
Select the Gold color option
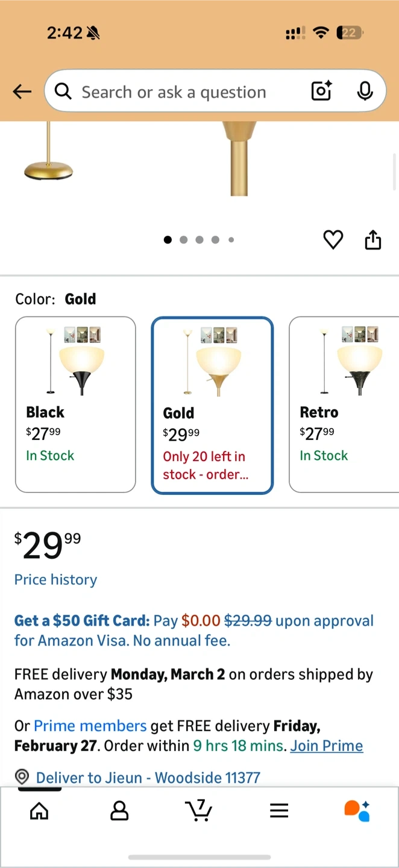pos(212,405)
